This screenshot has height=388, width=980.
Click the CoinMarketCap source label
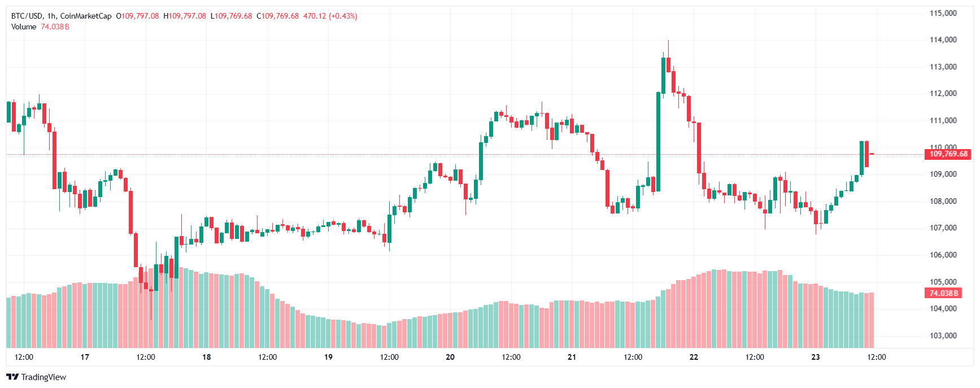point(86,16)
